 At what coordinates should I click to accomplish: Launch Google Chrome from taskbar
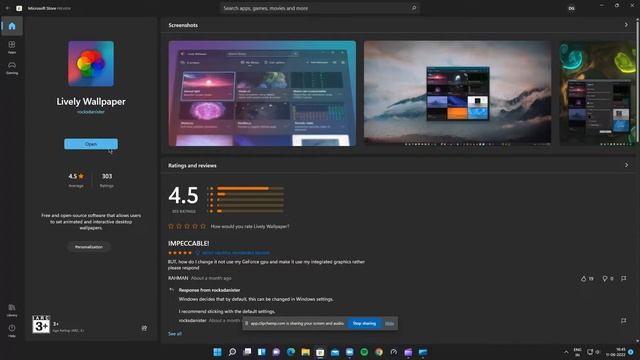tap(379, 352)
